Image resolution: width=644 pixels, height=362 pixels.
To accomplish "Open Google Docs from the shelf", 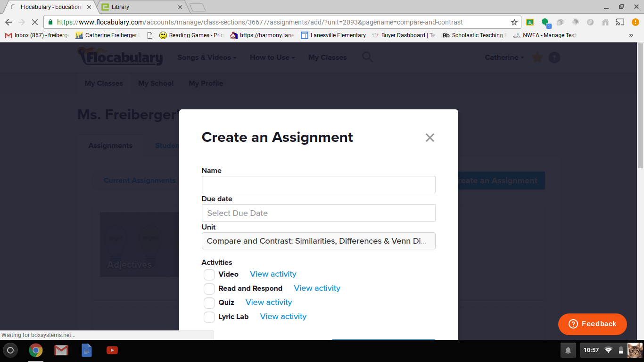I will coord(87,350).
